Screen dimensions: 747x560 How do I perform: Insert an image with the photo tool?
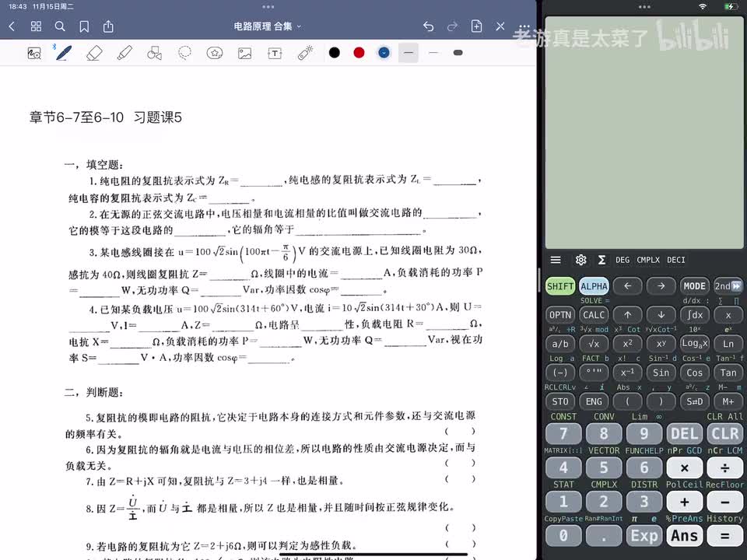245,53
